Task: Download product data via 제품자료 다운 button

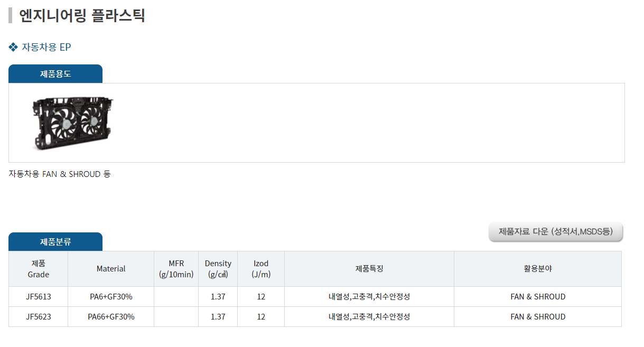Action: coord(556,231)
